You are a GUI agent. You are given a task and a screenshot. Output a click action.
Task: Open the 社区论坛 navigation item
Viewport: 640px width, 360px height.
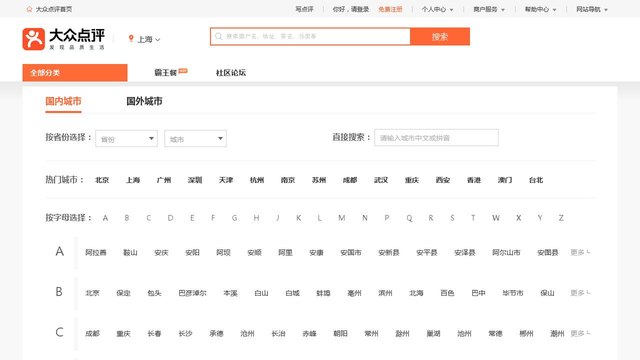click(231, 73)
